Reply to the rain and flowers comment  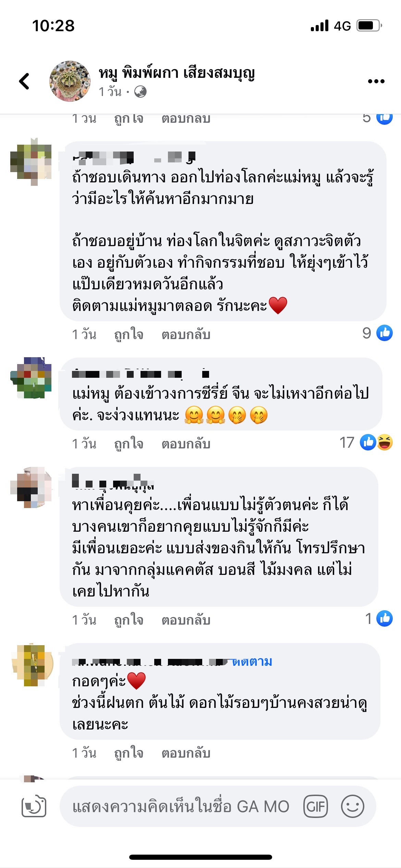tap(186, 753)
